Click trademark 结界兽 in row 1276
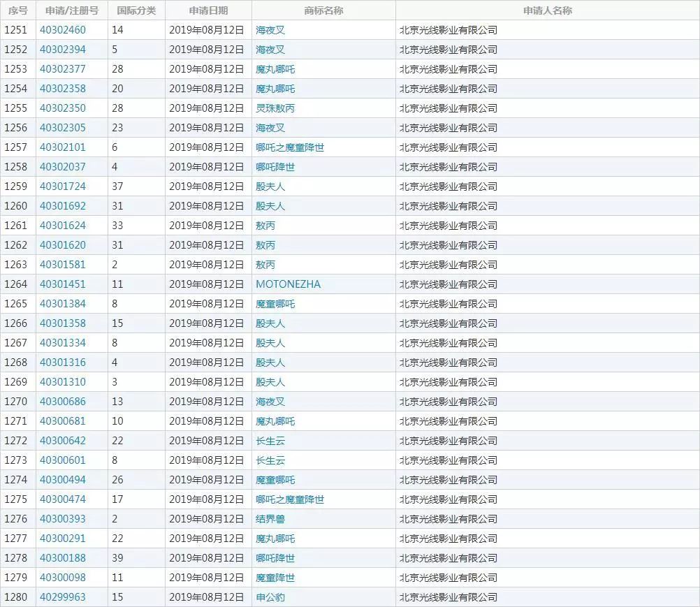The height and width of the screenshot is (607, 700). pyautogui.click(x=270, y=518)
